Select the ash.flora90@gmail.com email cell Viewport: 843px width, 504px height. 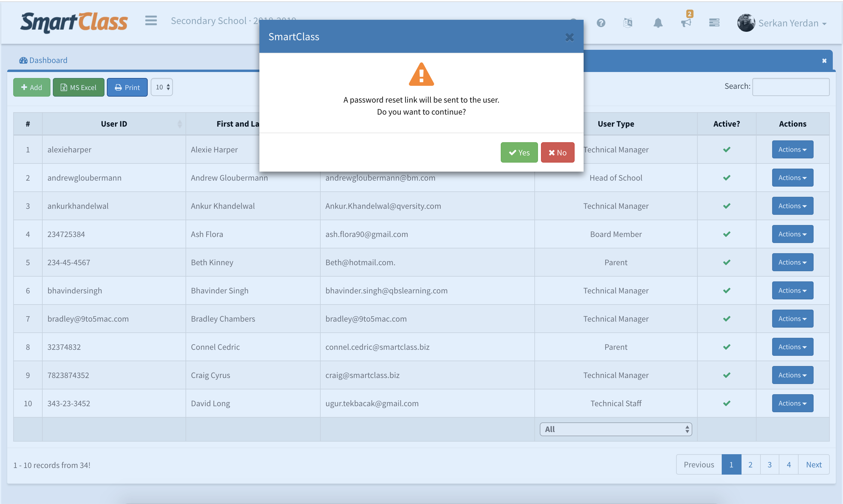(x=427, y=234)
